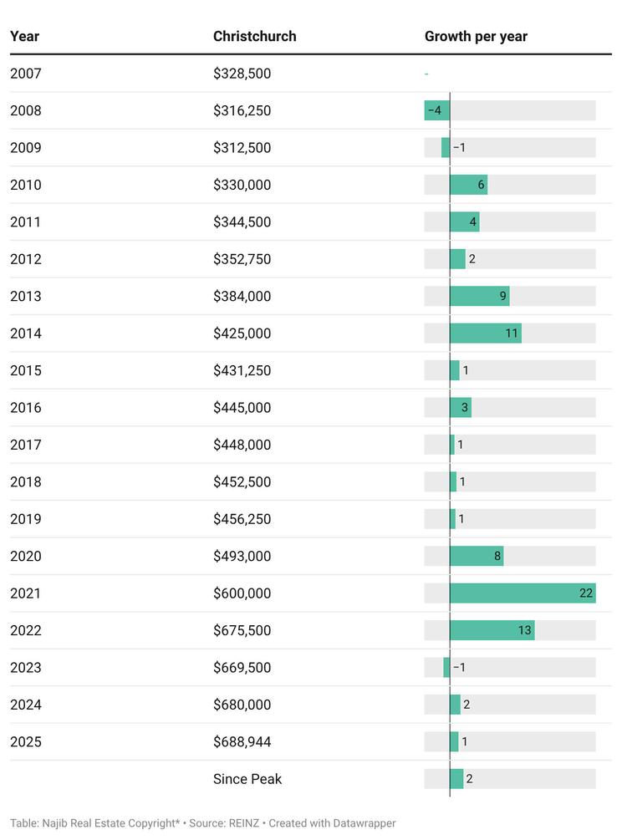Click the Growth per year header

click(x=476, y=36)
